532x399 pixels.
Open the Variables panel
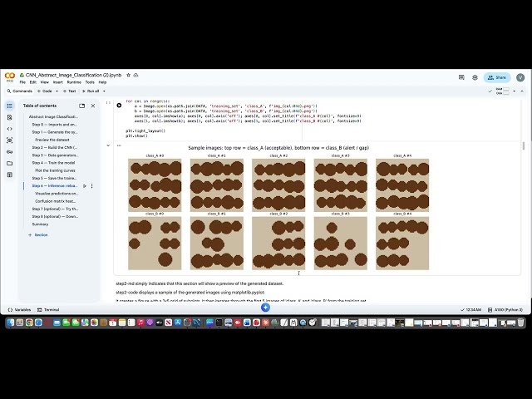(x=19, y=310)
